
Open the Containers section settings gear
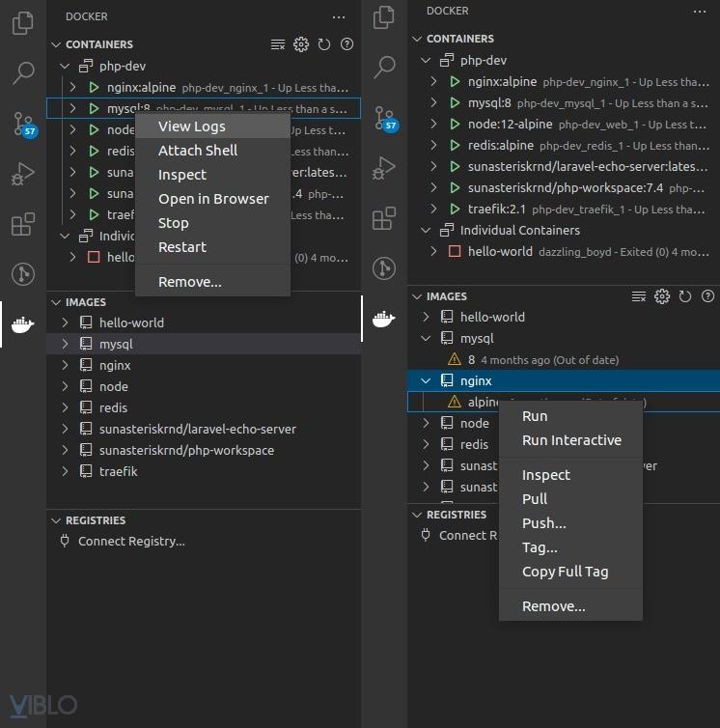point(301,44)
